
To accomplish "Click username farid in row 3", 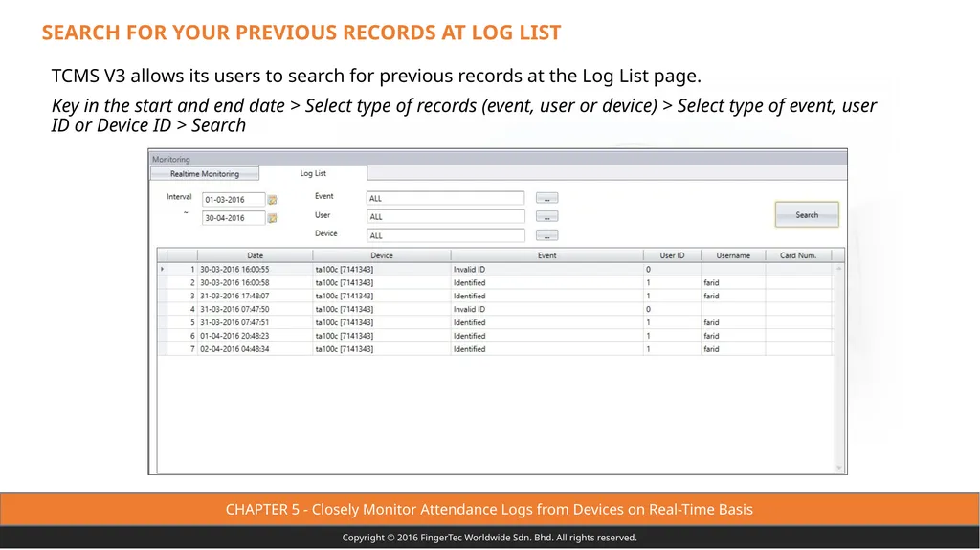I will 711,296.
